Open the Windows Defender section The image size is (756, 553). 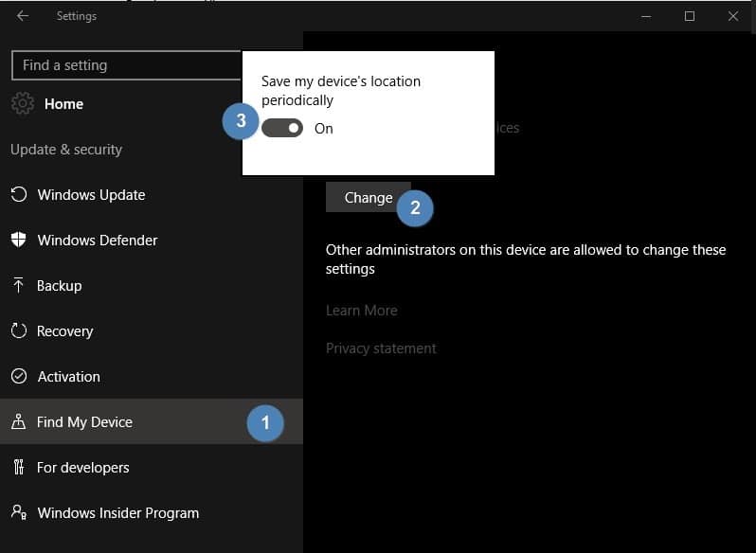pyautogui.click(x=152, y=240)
